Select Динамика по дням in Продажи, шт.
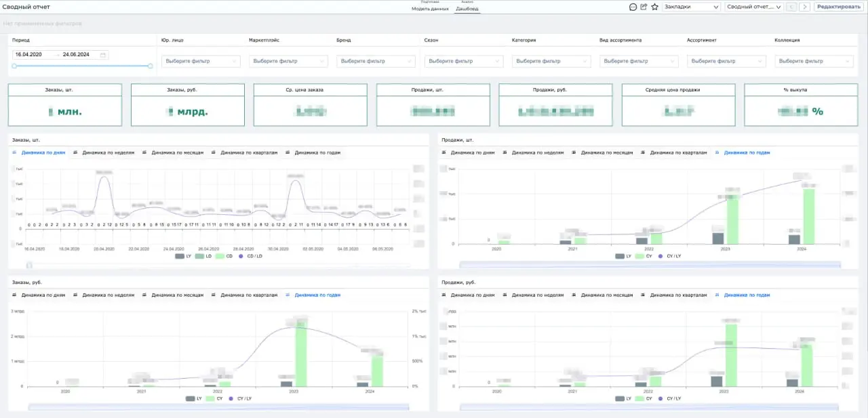Image resolution: width=868 pixels, height=418 pixels. coord(469,153)
